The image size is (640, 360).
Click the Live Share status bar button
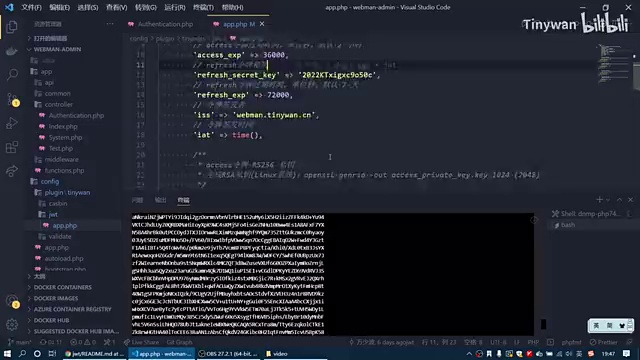(141, 342)
